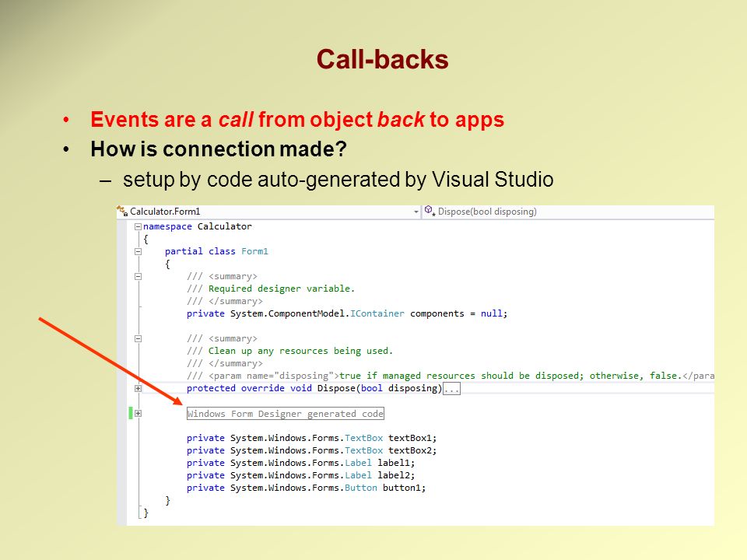Viewport: 747px width, 560px height.
Task: Click the IContainer type name
Action: [x=377, y=313]
